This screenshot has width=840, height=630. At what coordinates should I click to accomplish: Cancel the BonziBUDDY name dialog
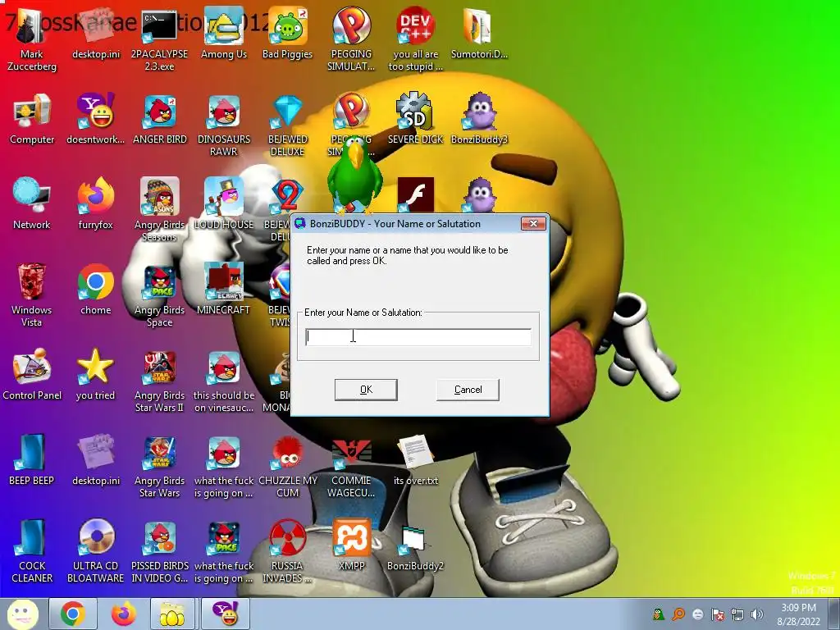coord(468,390)
